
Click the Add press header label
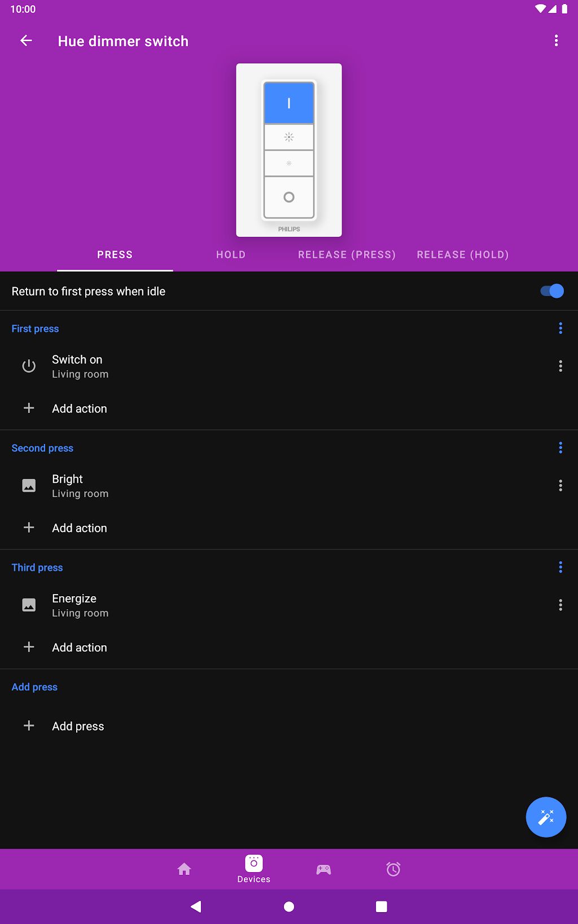(x=34, y=687)
